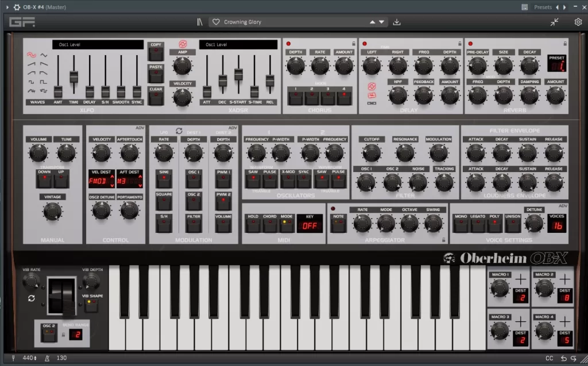Open the next preset with the down arrow
Viewport: 588px width, 366px height.
381,21
